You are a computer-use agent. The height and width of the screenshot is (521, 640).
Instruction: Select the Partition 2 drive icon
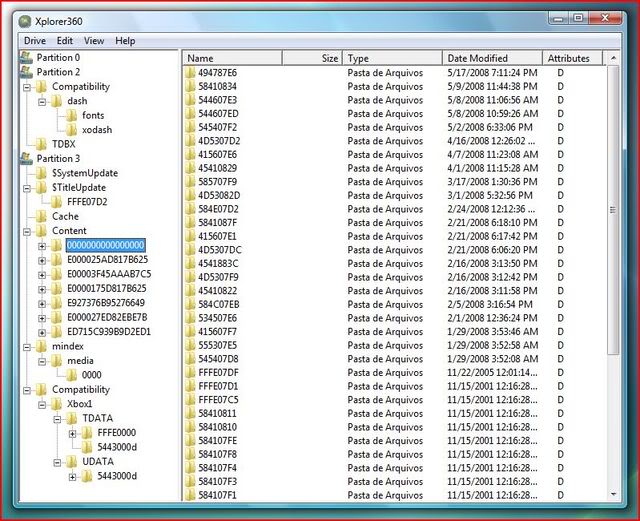pyautogui.click(x=26, y=72)
